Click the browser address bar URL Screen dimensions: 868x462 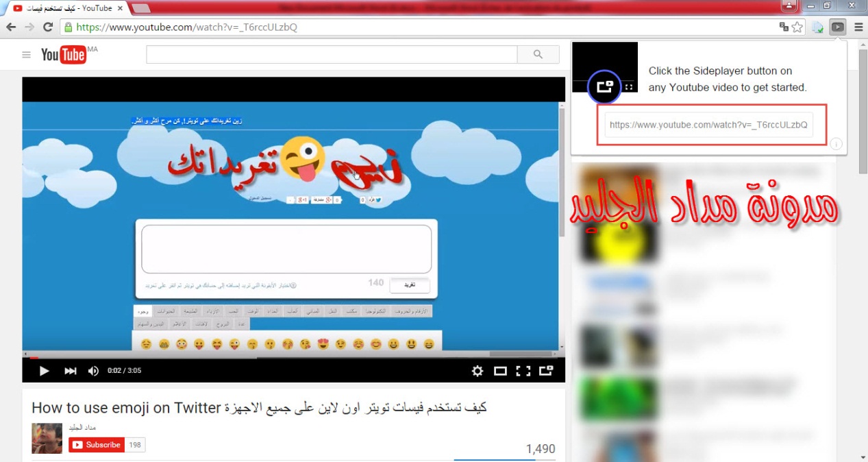coord(186,27)
